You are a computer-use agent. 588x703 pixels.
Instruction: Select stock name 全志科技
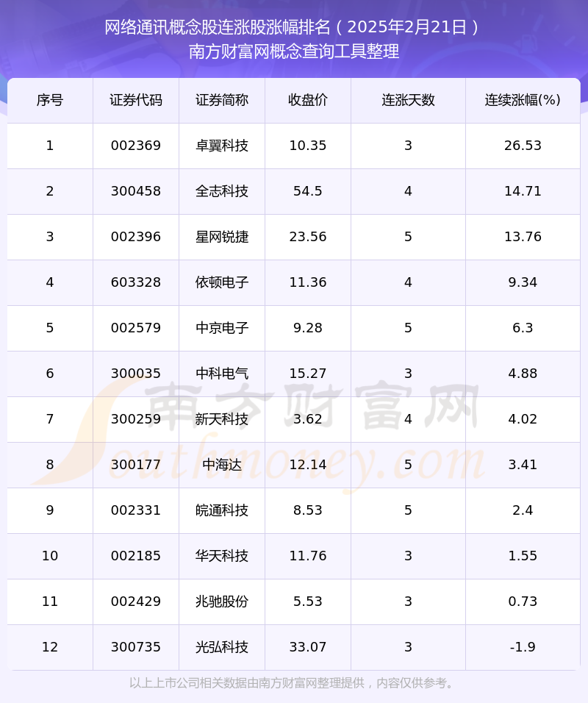coord(222,191)
